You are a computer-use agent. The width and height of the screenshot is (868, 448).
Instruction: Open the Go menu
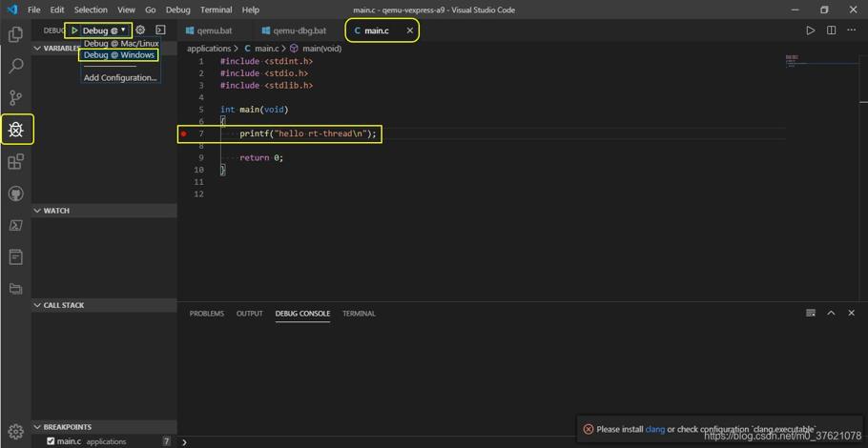click(x=151, y=10)
